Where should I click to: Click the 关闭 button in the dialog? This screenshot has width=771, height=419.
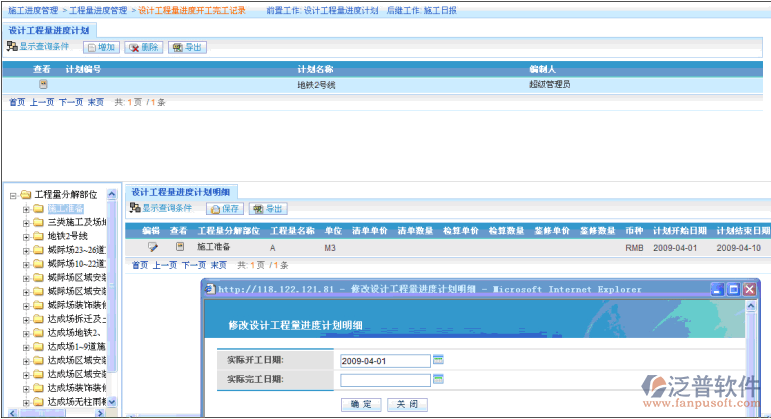pos(406,404)
